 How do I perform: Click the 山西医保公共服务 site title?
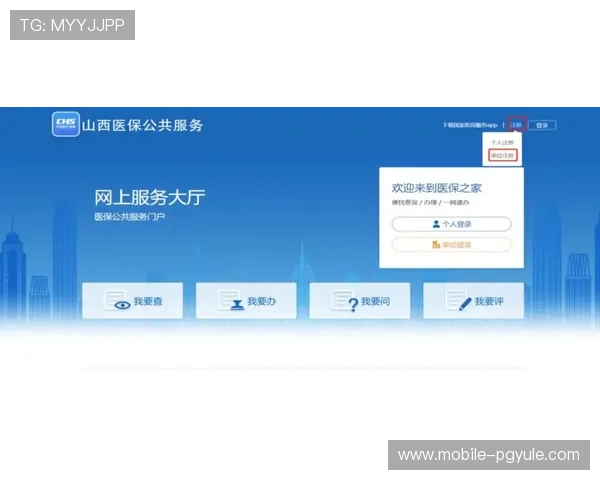[x=142, y=125]
